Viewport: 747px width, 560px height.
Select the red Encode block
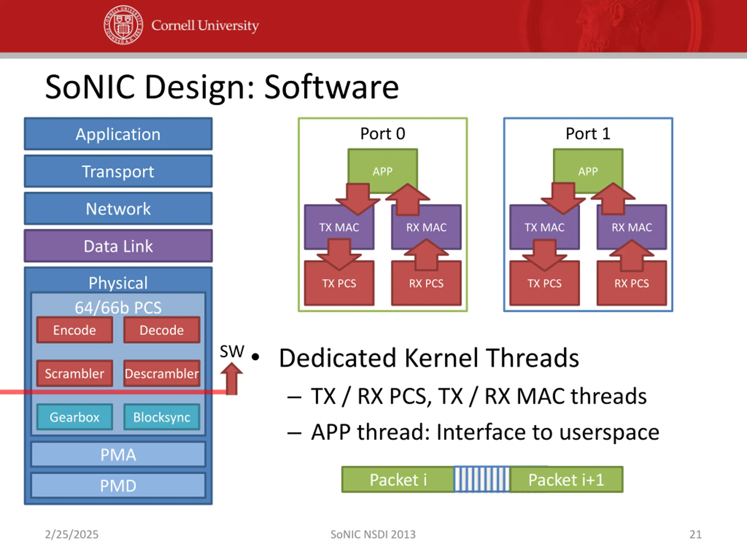pyautogui.click(x=75, y=330)
